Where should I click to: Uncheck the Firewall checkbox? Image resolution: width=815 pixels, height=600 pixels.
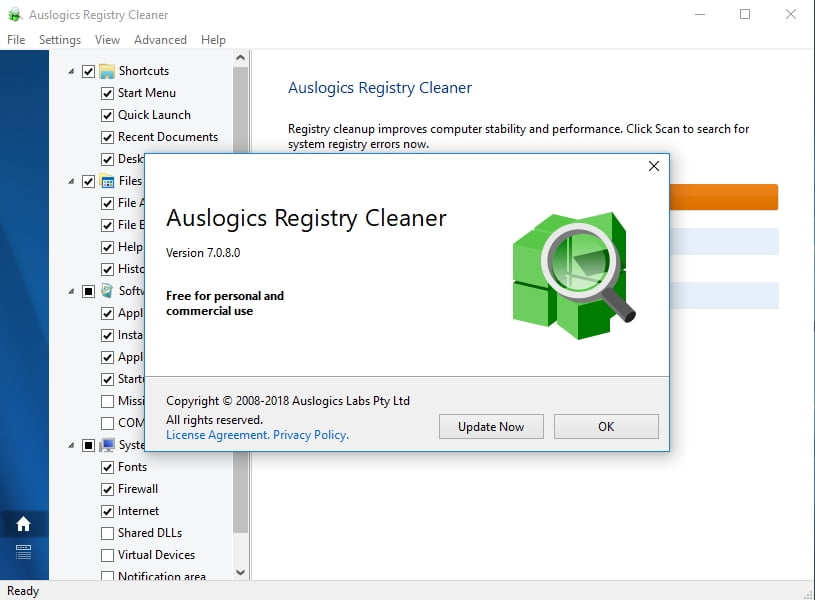107,489
